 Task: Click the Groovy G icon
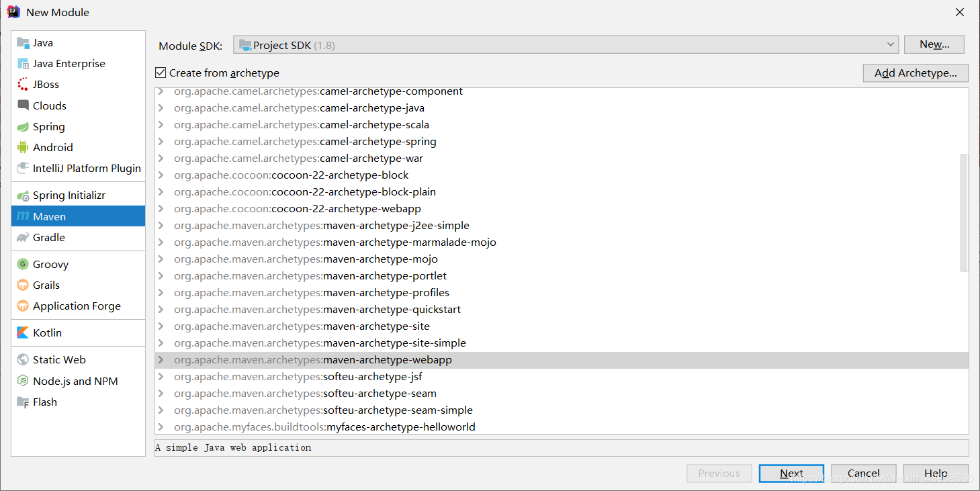click(23, 264)
